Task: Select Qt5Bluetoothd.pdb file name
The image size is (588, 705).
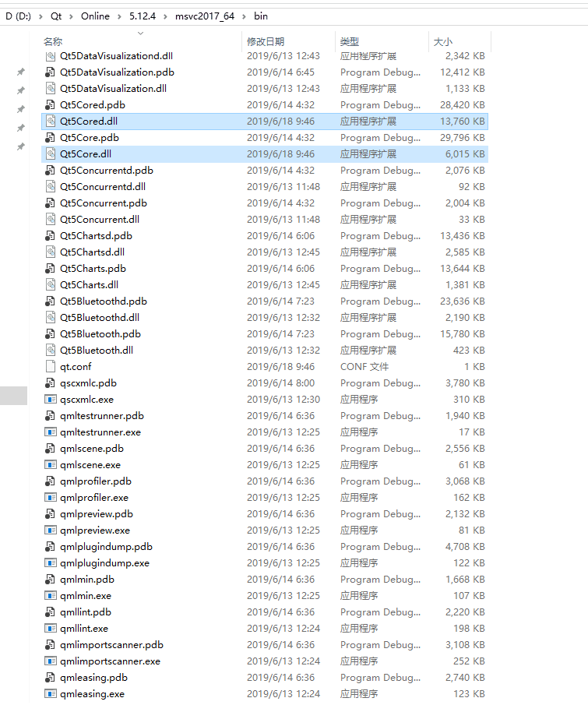Action: click(104, 301)
